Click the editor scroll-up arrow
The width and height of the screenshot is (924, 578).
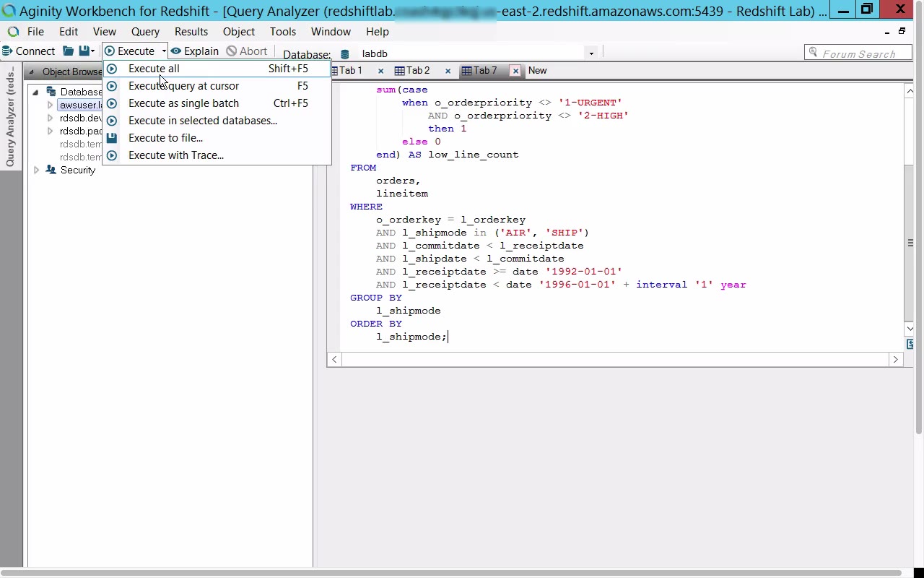[910, 90]
